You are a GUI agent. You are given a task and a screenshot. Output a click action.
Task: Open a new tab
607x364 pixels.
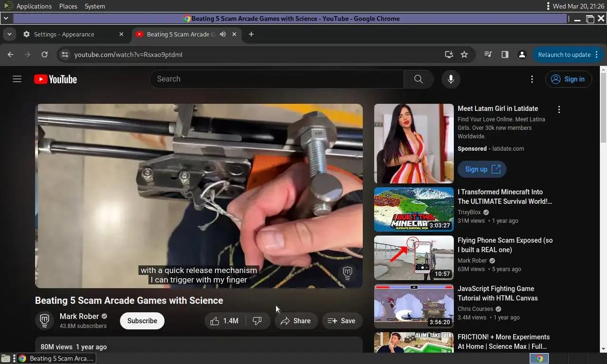coord(251,34)
